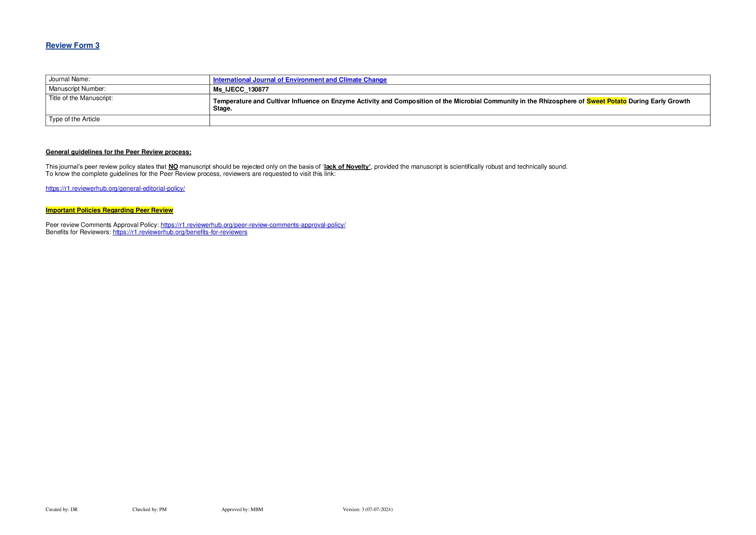Click the 'Created by: DR' footer text
This screenshot has width=756, height=535.
61,509
